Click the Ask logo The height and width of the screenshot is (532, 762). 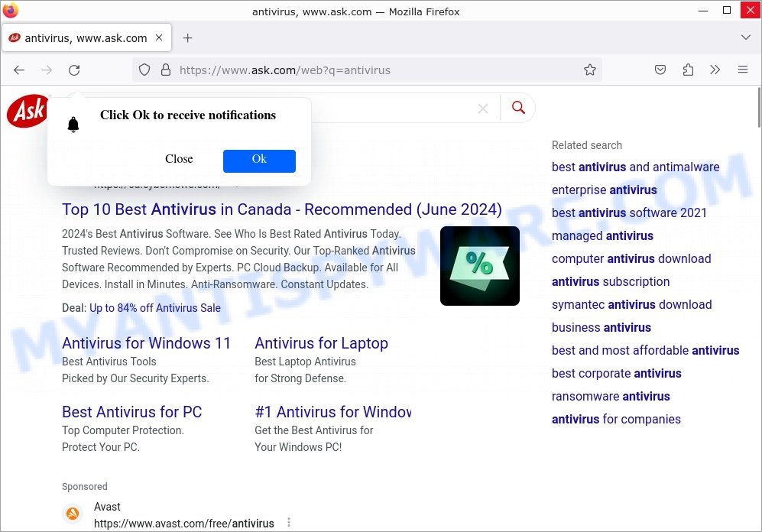pos(28,112)
